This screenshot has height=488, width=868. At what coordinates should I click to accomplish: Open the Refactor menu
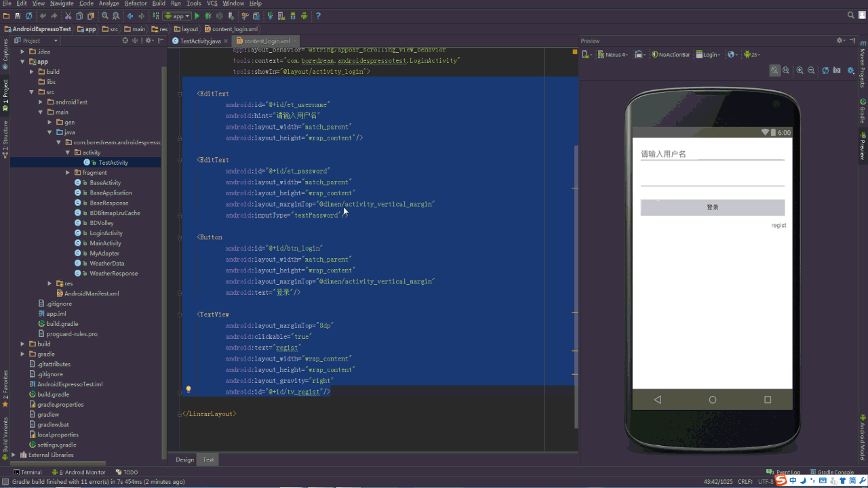[136, 3]
